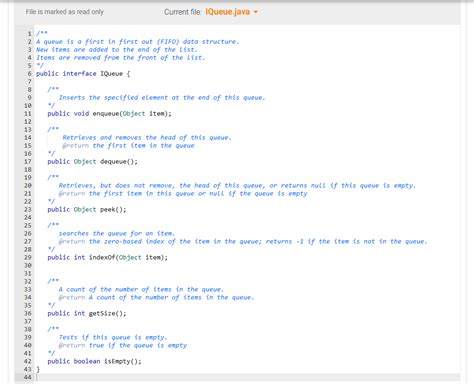Click comment 'Items are removed from the front'
The image size is (474, 384).
pyautogui.click(x=120, y=58)
